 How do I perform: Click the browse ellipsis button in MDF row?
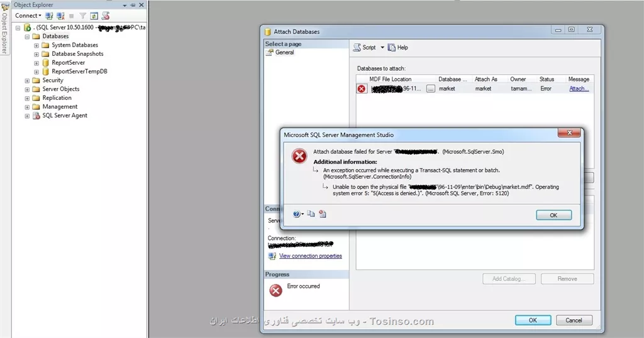coord(430,89)
